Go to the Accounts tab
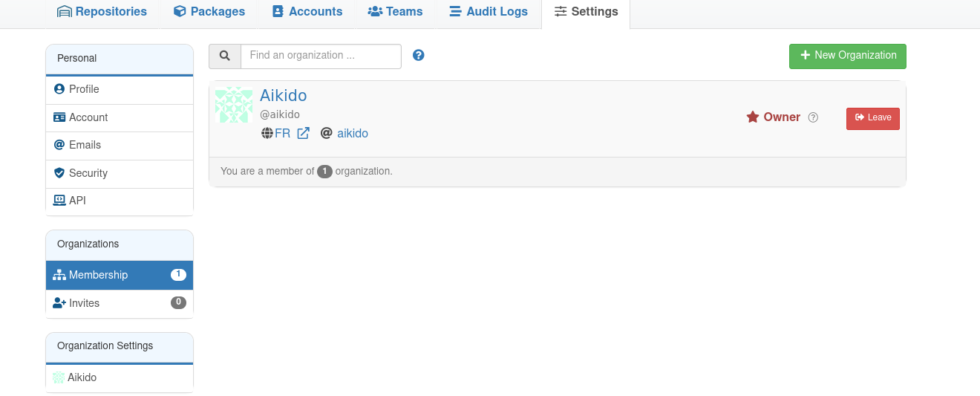Image resolution: width=980 pixels, height=396 pixels. 307,12
